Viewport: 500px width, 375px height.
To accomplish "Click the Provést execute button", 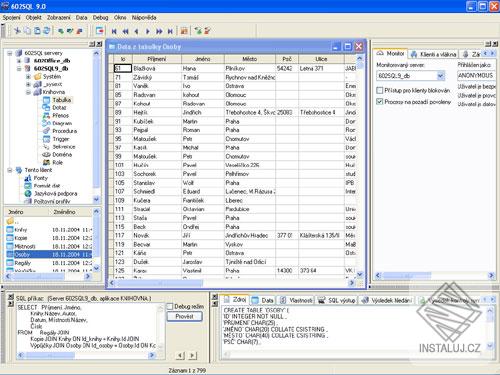I will click(184, 316).
